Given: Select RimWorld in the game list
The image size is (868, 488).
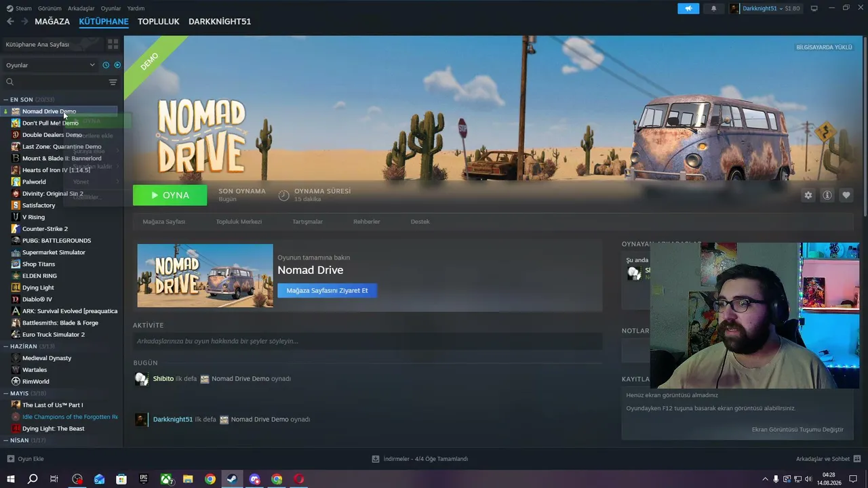Looking at the screenshot, I should click(35, 382).
